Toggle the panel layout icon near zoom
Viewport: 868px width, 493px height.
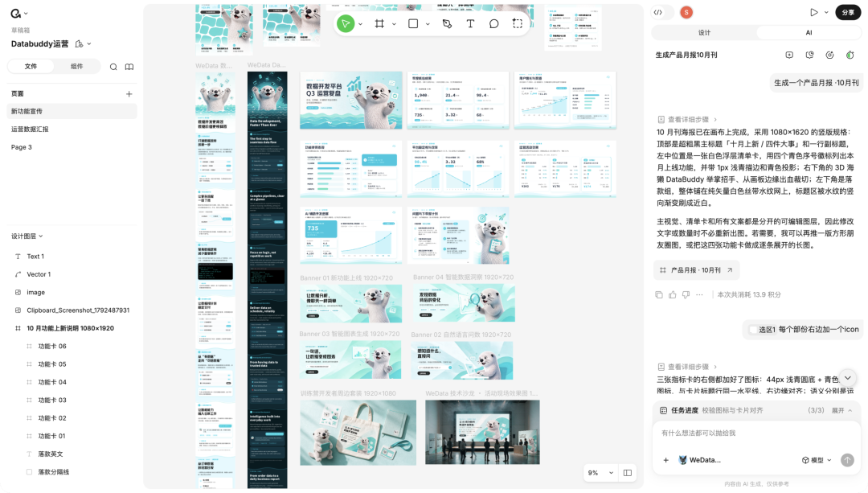click(628, 473)
